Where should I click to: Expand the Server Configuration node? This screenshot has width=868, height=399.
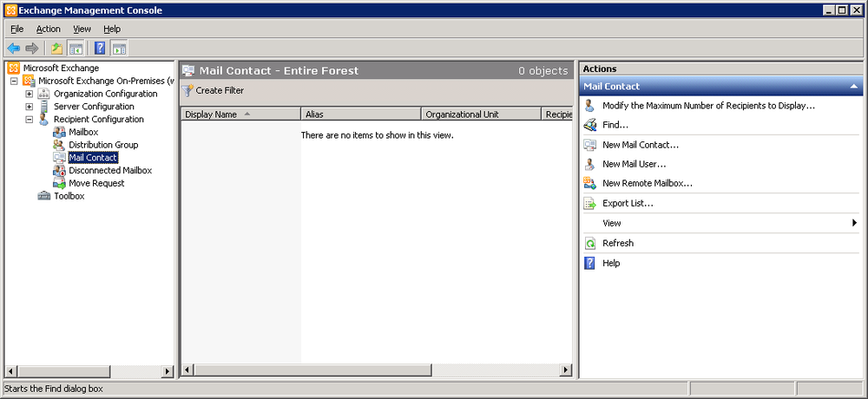[x=30, y=106]
